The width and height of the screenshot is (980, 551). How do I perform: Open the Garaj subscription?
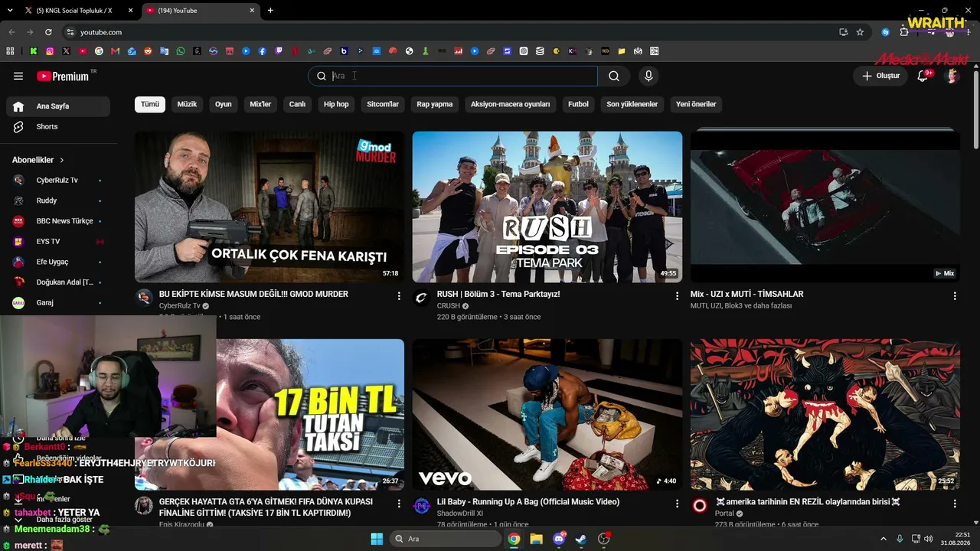click(58, 302)
